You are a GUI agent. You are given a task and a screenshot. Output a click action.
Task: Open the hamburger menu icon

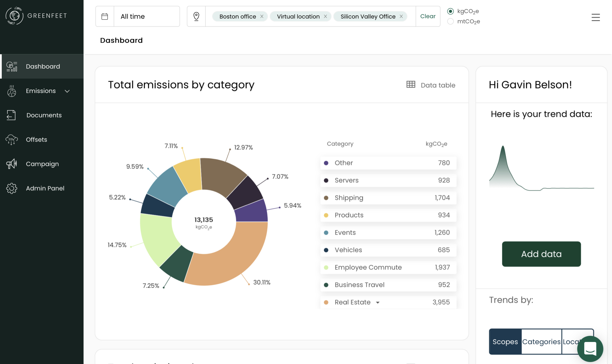(596, 17)
